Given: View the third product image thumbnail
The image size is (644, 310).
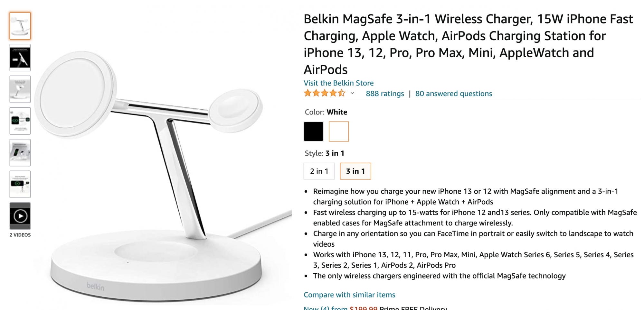Looking at the screenshot, I should coord(20,89).
